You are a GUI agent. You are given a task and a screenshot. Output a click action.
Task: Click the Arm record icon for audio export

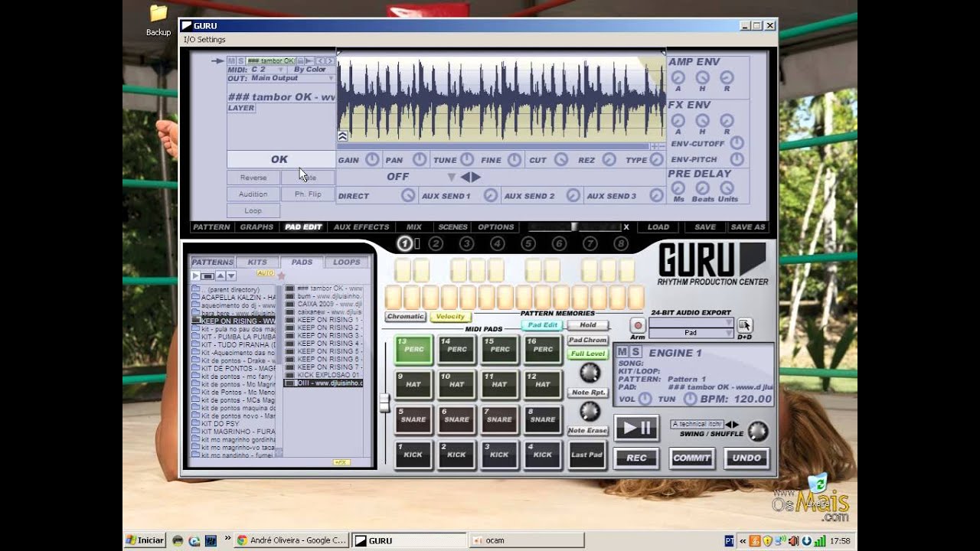(x=638, y=325)
